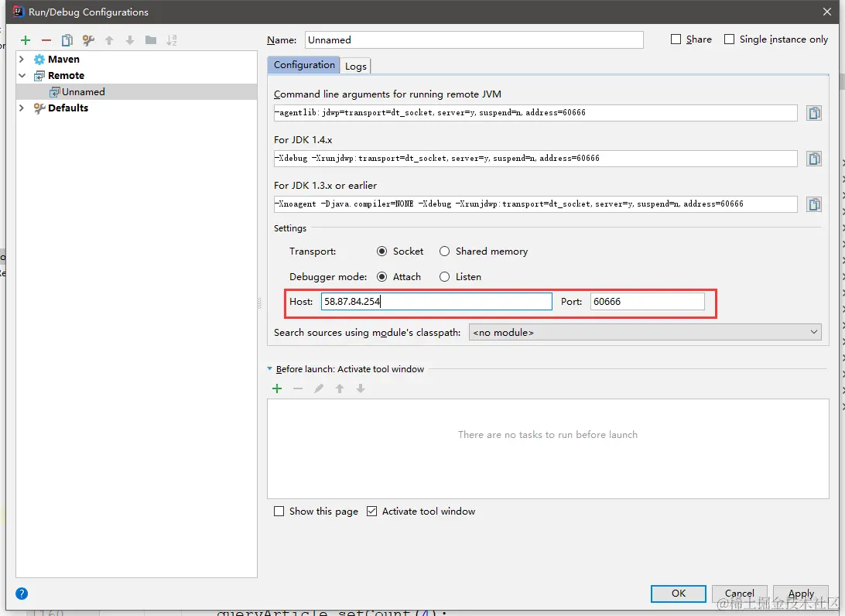Enable the Share checkbox
The height and width of the screenshot is (616, 845).
[x=676, y=39]
